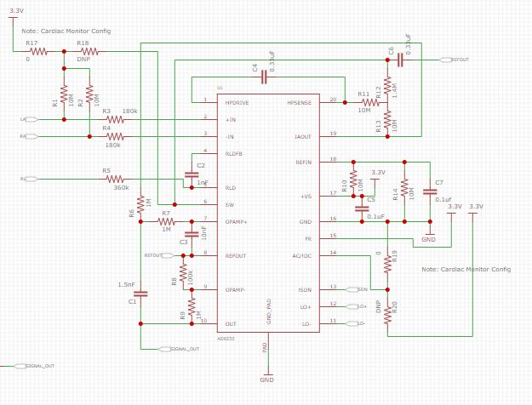Image resolution: width=532 pixels, height=405 pixels.
Task: Select resistor R3 180k
Action: click(x=116, y=119)
